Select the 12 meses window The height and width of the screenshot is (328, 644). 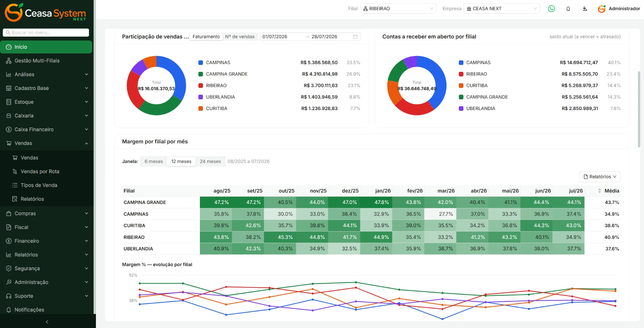pos(181,161)
